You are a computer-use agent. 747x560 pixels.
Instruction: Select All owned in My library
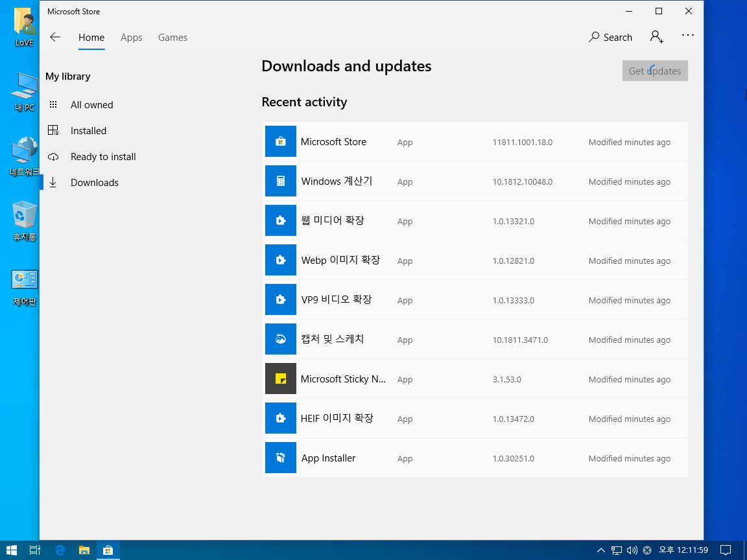point(92,105)
